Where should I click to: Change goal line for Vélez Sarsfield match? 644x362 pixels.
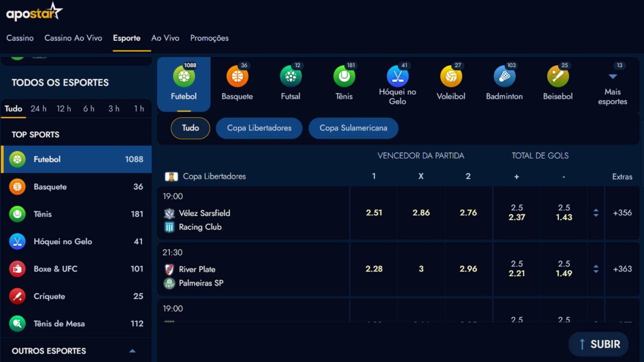click(596, 213)
